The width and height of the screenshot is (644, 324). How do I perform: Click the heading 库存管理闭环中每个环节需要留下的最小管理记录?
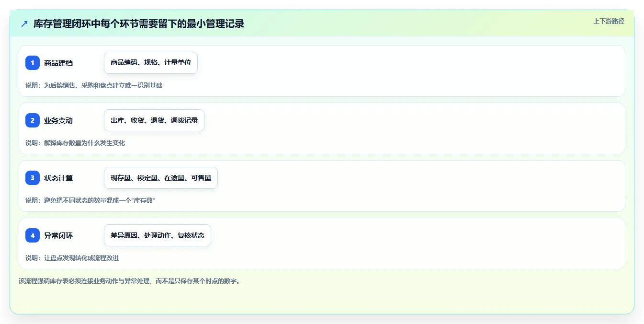pos(139,23)
